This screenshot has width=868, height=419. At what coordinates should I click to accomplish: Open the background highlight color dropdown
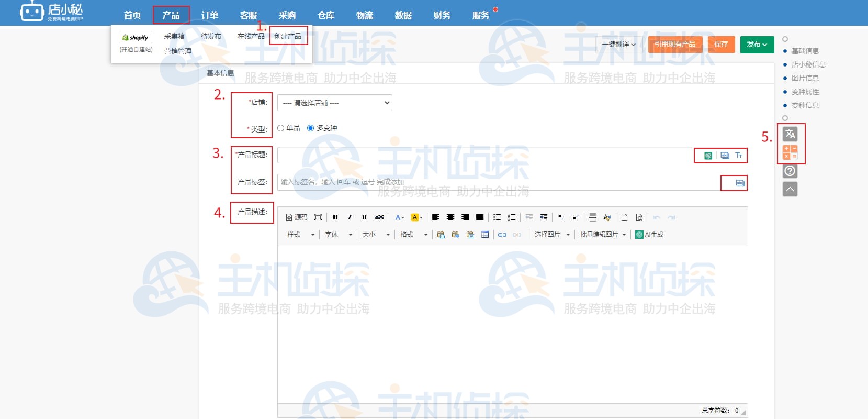[417, 217]
